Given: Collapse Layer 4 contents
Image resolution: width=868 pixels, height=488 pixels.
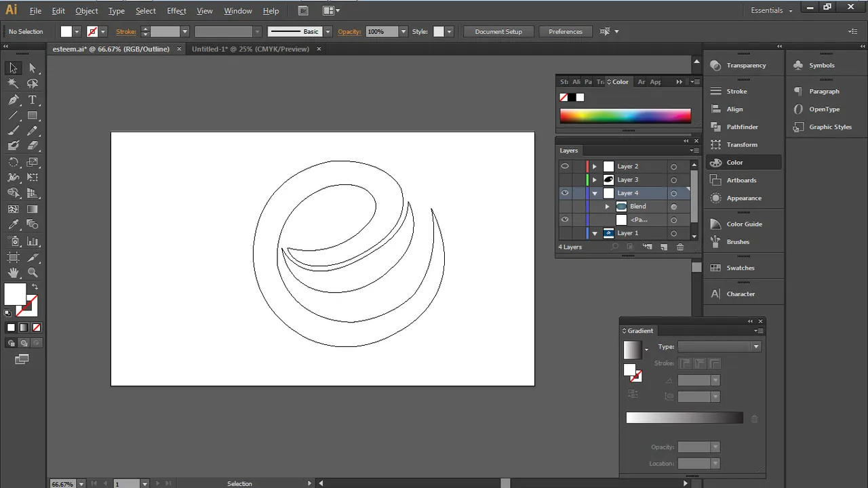Looking at the screenshot, I should click(x=595, y=193).
